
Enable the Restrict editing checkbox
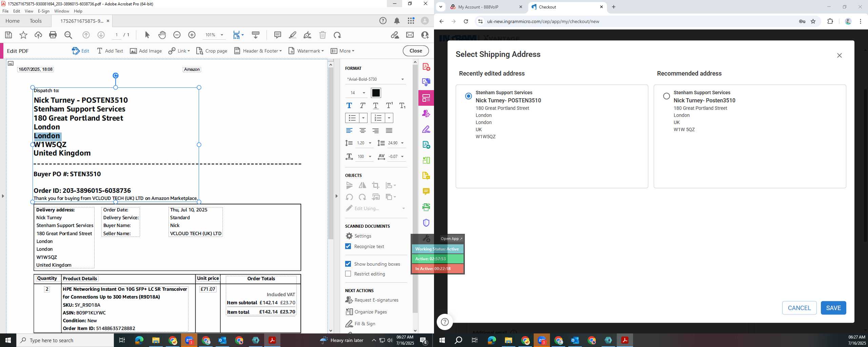(x=348, y=274)
